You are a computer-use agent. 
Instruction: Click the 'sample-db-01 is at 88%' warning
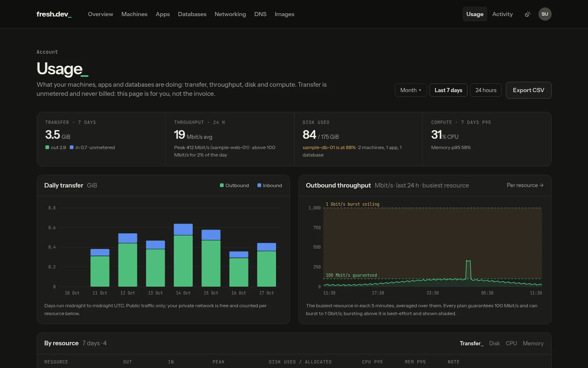329,147
